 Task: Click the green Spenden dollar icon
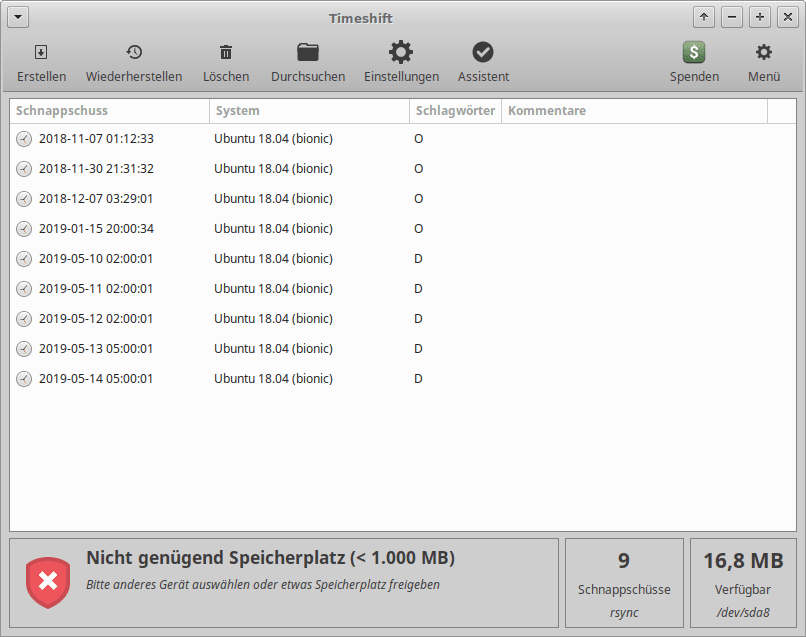694,52
